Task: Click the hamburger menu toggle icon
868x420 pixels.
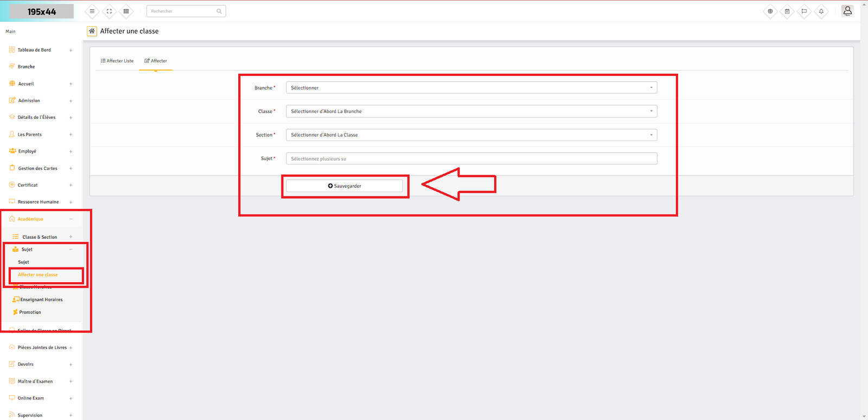Action: (92, 11)
